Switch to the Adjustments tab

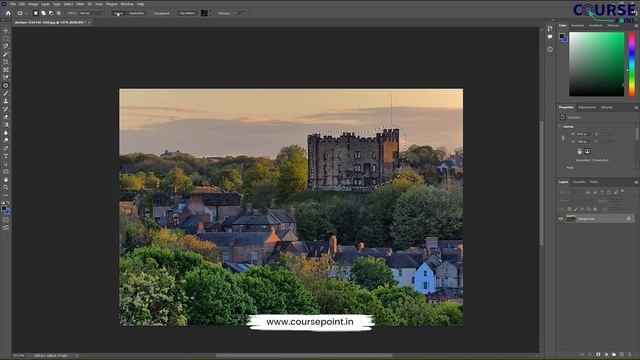click(x=587, y=107)
